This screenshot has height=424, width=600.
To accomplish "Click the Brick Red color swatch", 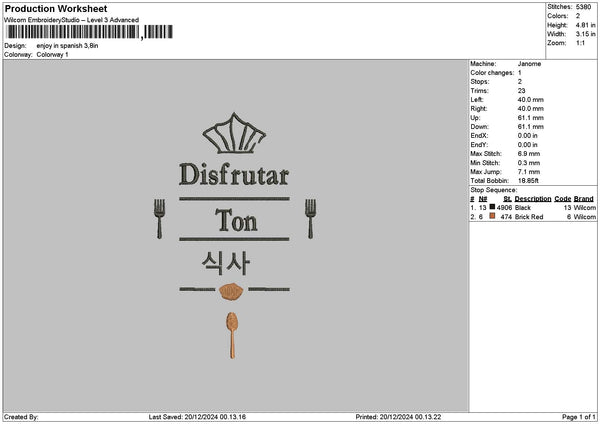I will point(492,216).
